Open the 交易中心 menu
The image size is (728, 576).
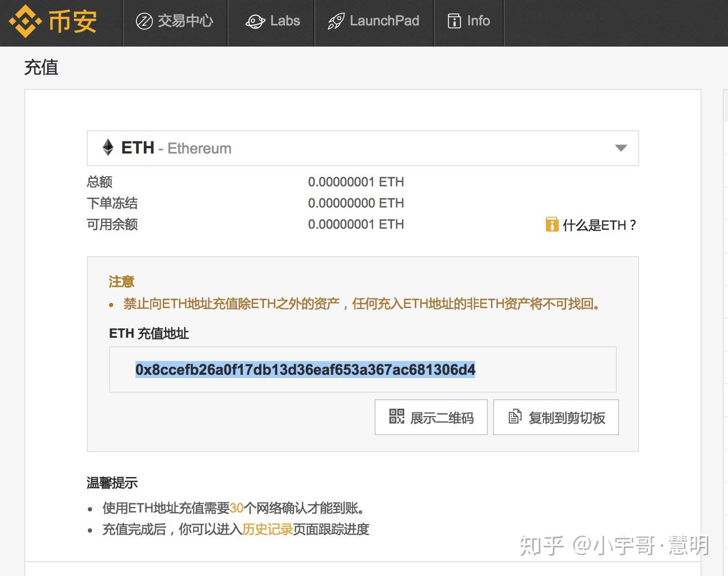click(175, 22)
